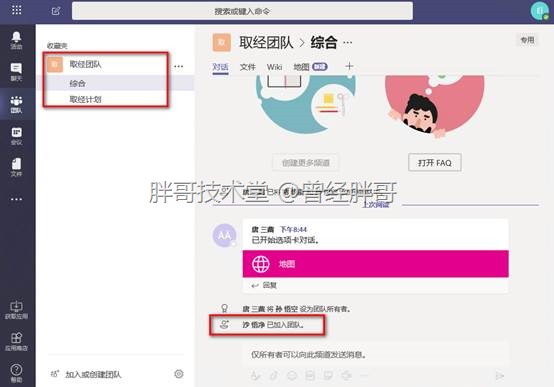Click the 下午8:44 message timestamp

point(294,230)
